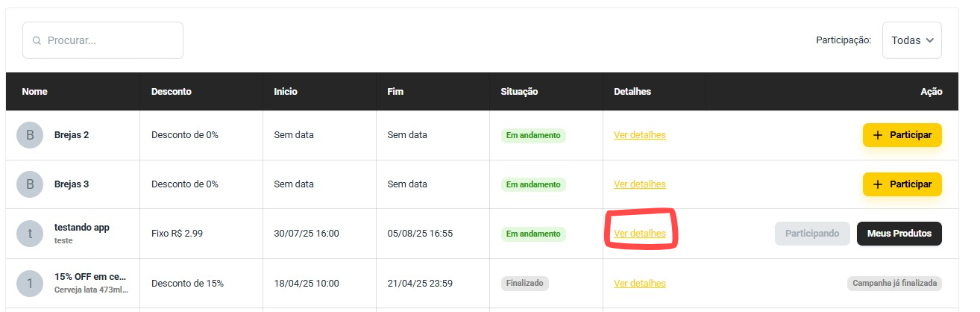The height and width of the screenshot is (312, 980).
Task: Click the Desconto column header
Action: pos(172,92)
